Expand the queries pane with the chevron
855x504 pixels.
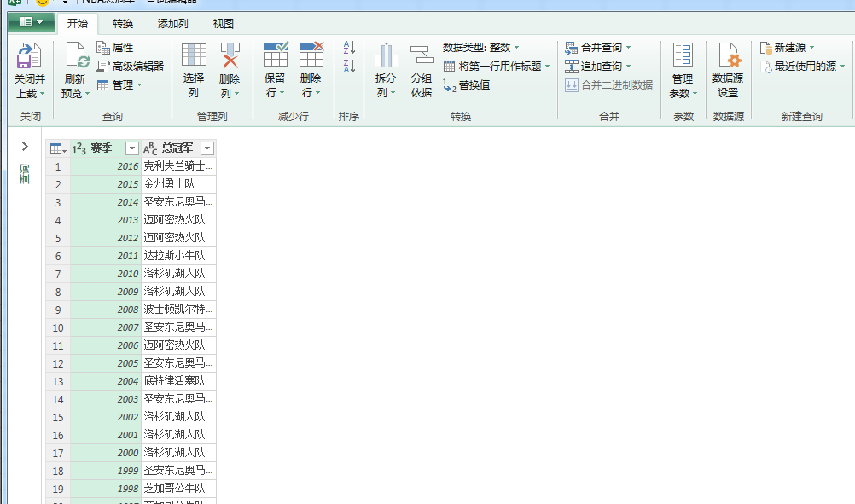coord(25,147)
